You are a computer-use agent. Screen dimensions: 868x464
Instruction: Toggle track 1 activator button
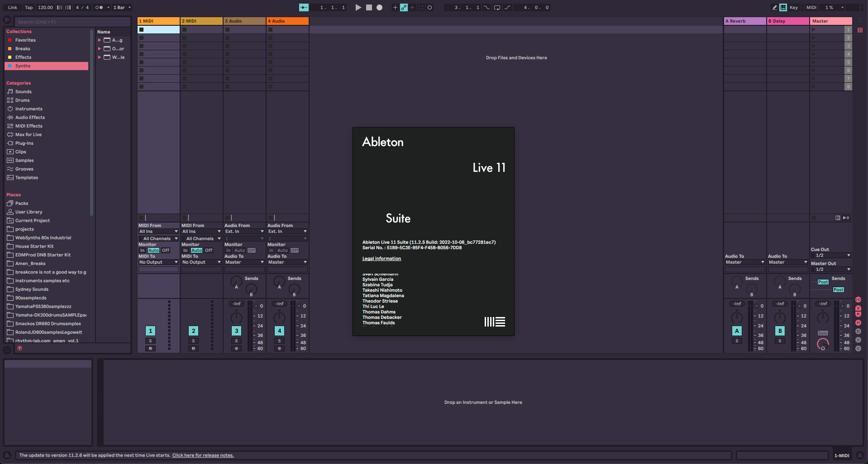point(151,331)
